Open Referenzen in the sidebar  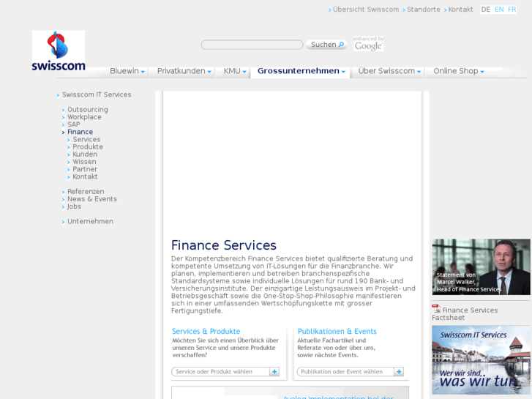[x=86, y=192]
